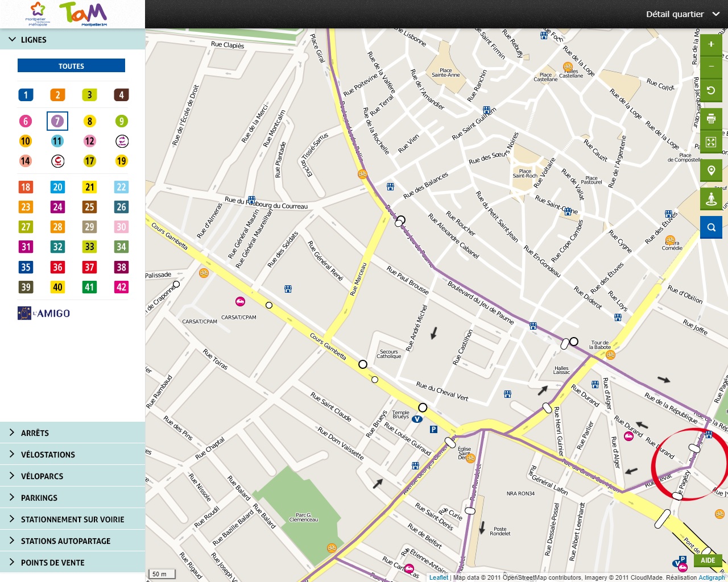Click the location pin marker button
The image size is (728, 582).
711,171
